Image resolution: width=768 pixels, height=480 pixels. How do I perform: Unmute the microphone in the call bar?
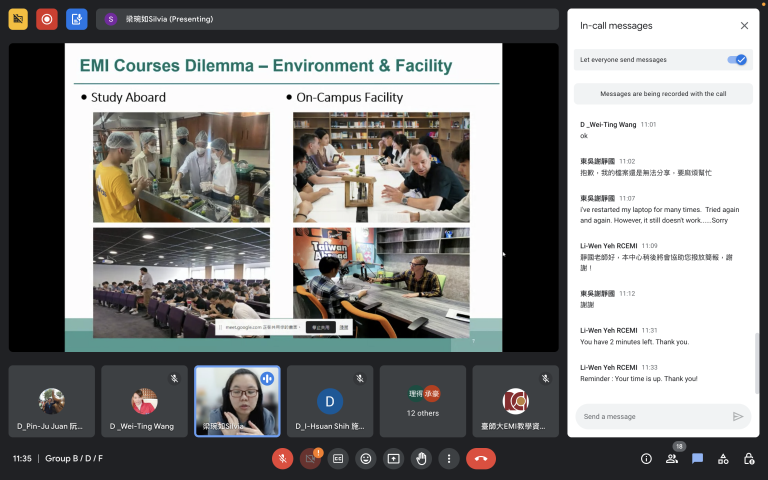[283, 459]
